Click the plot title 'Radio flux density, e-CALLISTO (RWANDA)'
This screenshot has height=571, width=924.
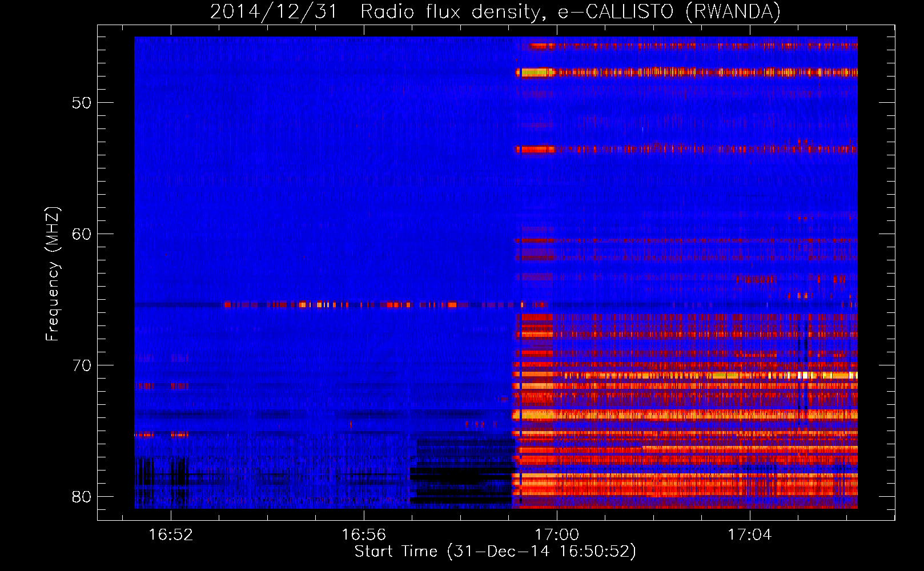coord(571,11)
